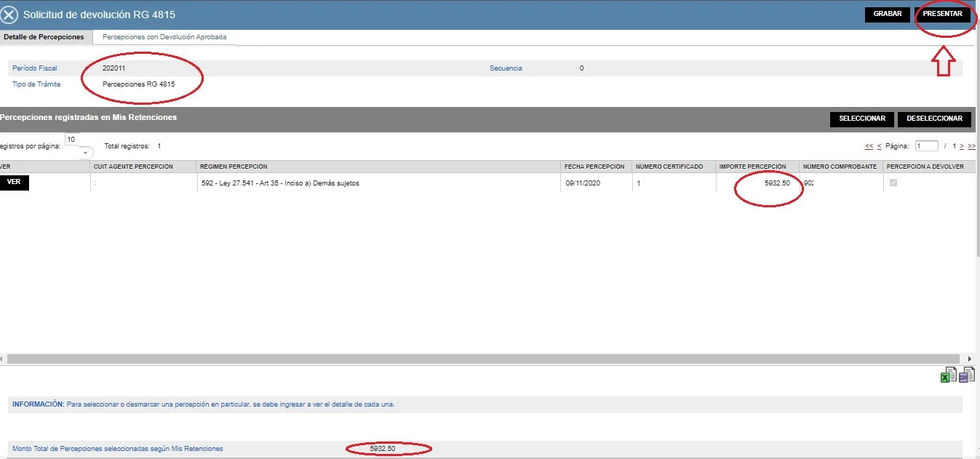Toggle the Percepción a Devolver checkbox

point(893,183)
